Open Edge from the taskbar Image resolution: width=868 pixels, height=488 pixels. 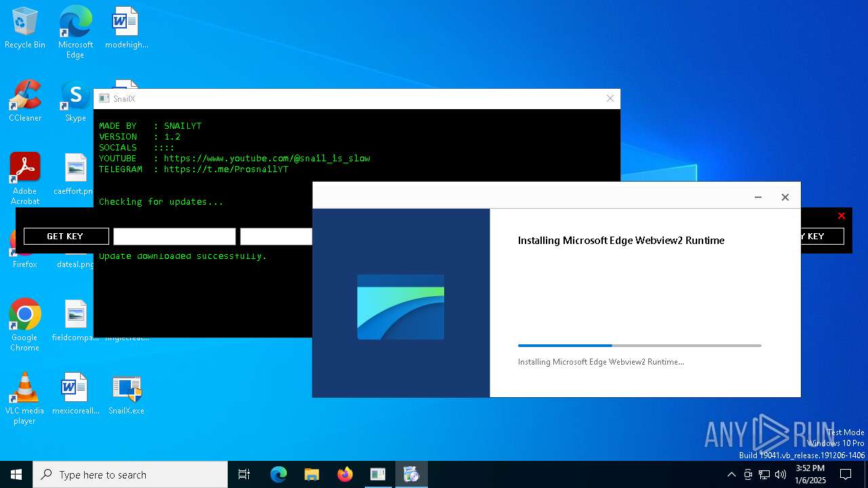tap(279, 474)
